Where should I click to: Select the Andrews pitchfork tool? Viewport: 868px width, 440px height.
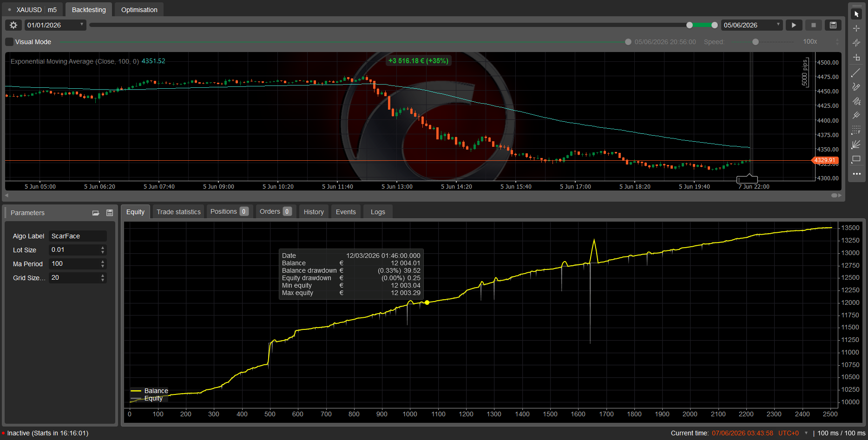(856, 116)
